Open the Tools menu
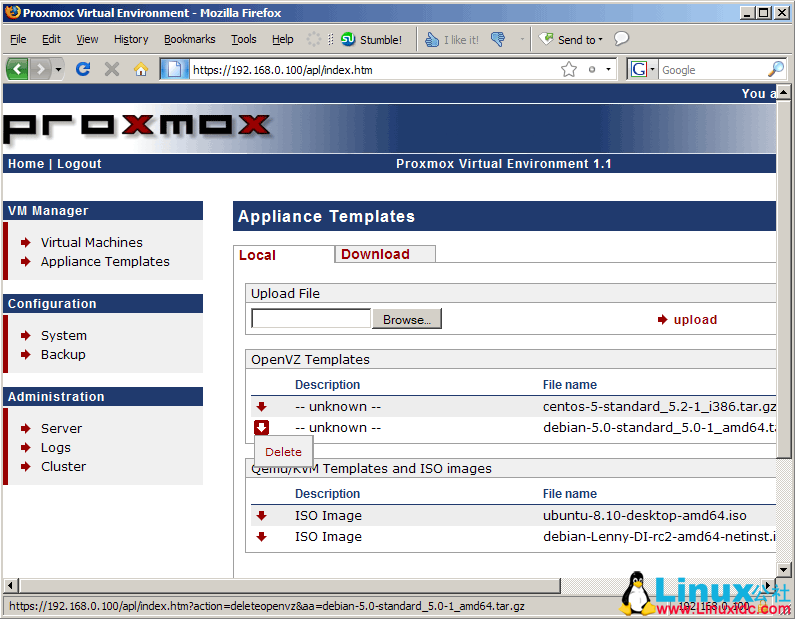 244,39
